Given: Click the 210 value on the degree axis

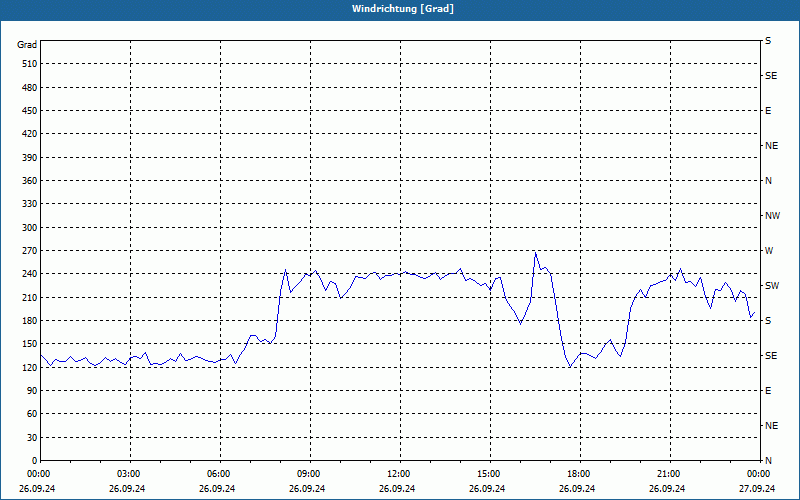Looking at the screenshot, I should (x=30, y=297).
